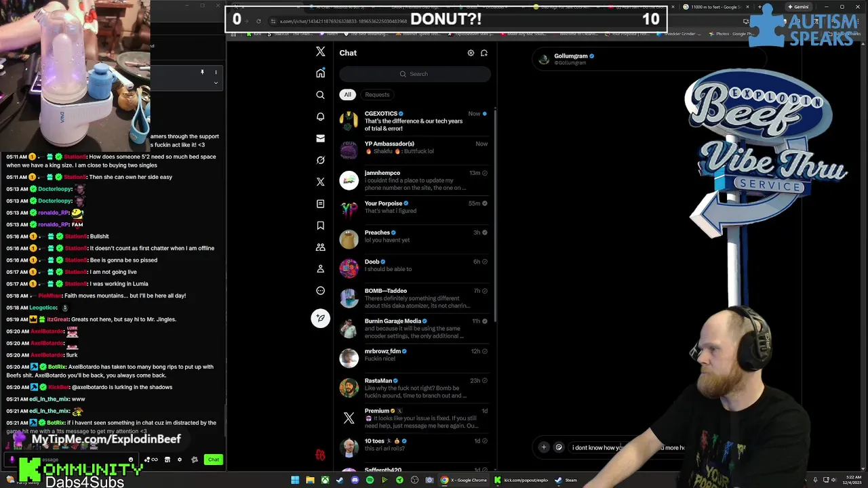Open the Premium conversation
The width and height of the screenshot is (868, 488).
[x=415, y=418]
